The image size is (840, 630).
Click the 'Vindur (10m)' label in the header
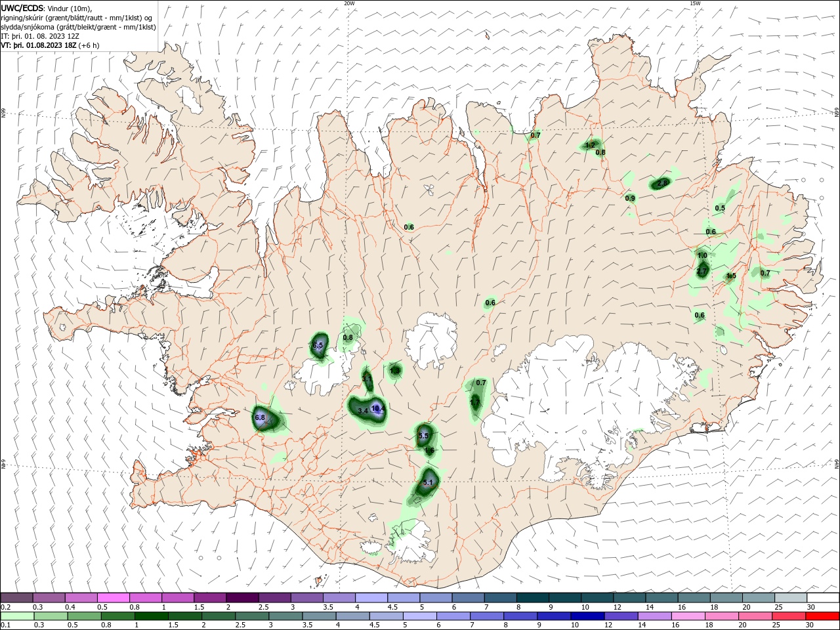click(70, 8)
